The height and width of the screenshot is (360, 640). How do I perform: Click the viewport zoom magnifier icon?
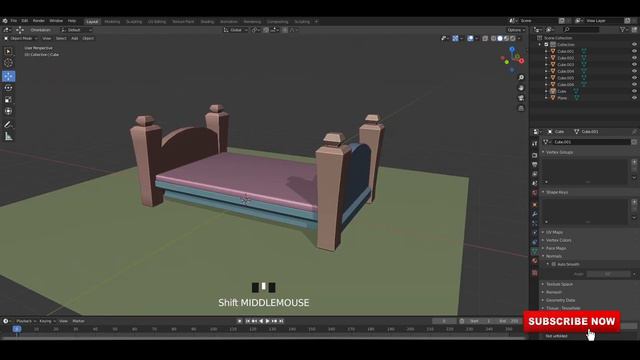coord(521,78)
